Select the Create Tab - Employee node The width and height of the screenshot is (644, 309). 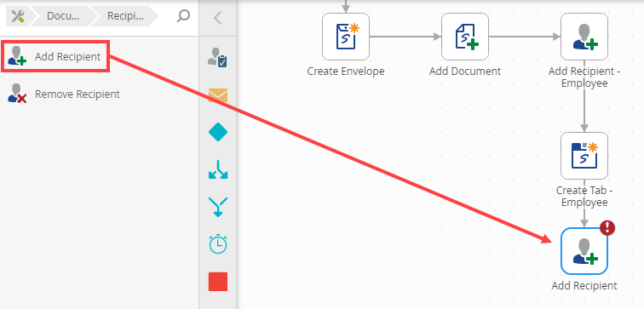pos(584,156)
